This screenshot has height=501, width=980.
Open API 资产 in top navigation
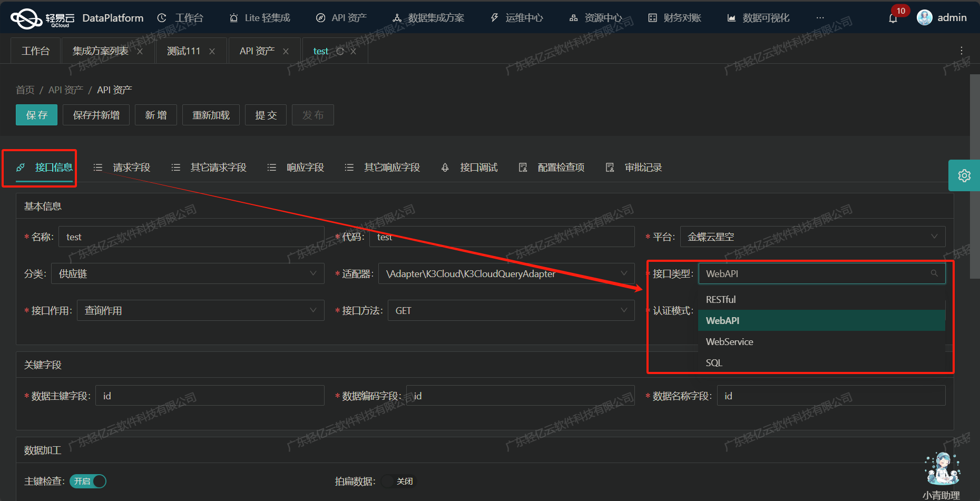[x=341, y=18]
